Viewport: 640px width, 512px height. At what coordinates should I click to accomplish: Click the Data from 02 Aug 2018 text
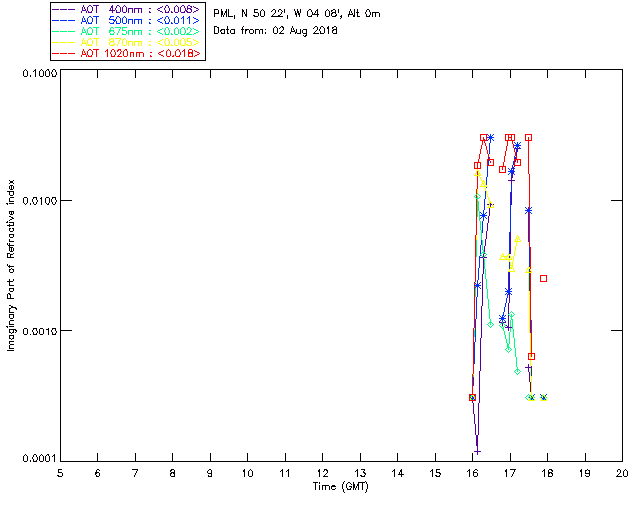[x=276, y=31]
